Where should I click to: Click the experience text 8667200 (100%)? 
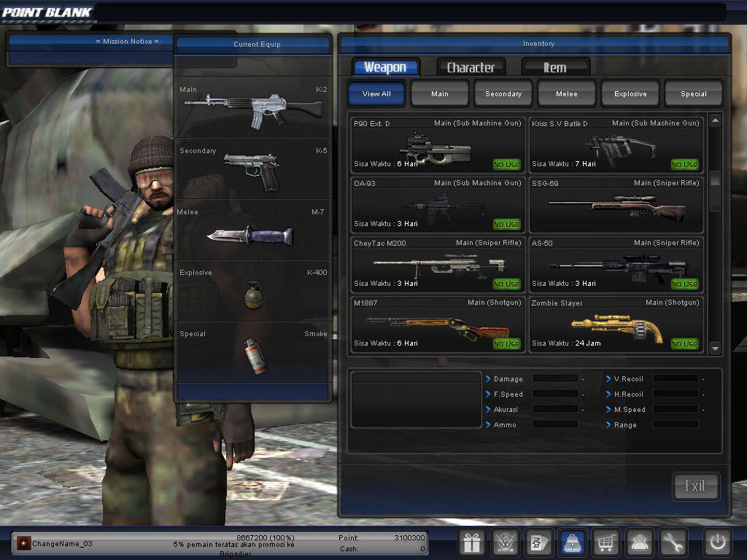click(266, 537)
